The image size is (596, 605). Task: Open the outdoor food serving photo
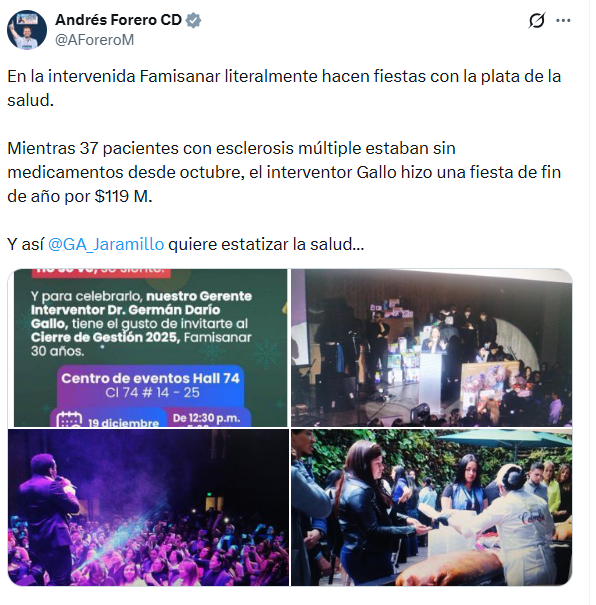point(432,507)
